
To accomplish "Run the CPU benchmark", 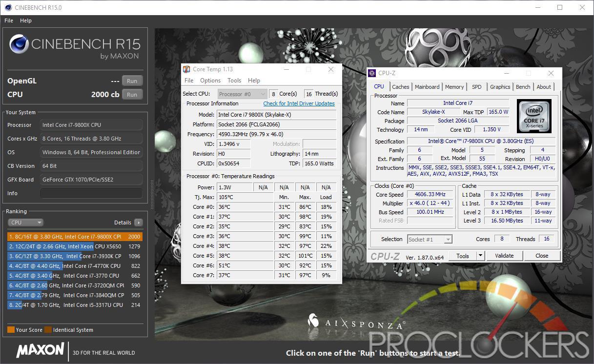I will [x=132, y=95].
